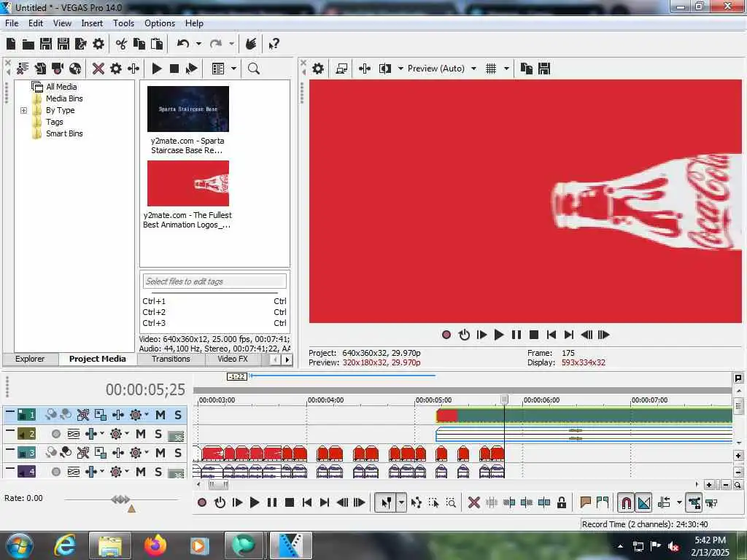Screen dimensions: 747x560
Task: Save snapshot to file icon in preview
Action: point(544,69)
